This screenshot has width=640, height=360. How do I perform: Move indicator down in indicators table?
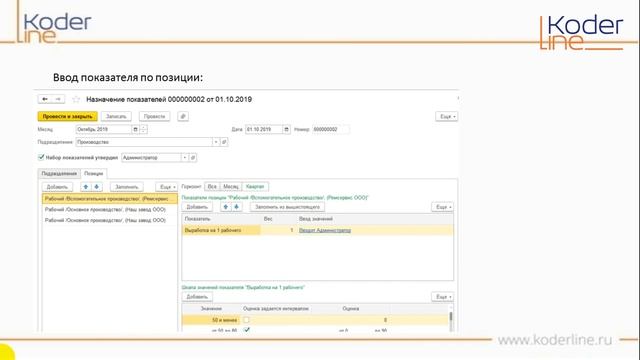[236, 207]
